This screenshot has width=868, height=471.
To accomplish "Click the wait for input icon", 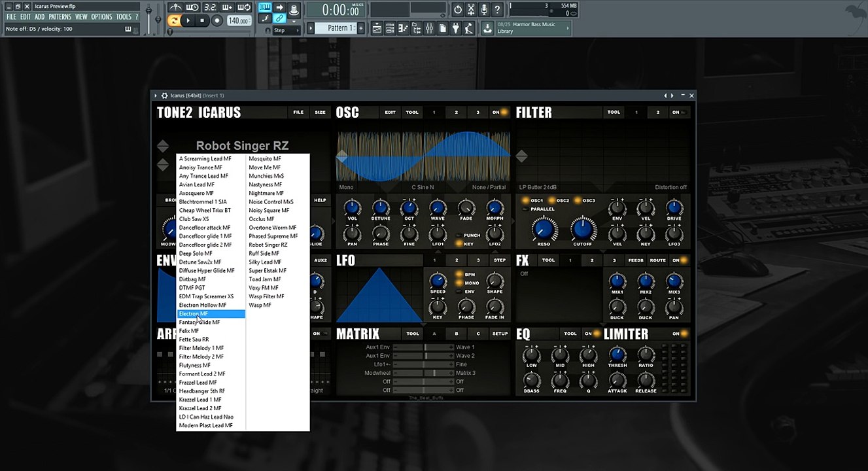I will [x=192, y=7].
